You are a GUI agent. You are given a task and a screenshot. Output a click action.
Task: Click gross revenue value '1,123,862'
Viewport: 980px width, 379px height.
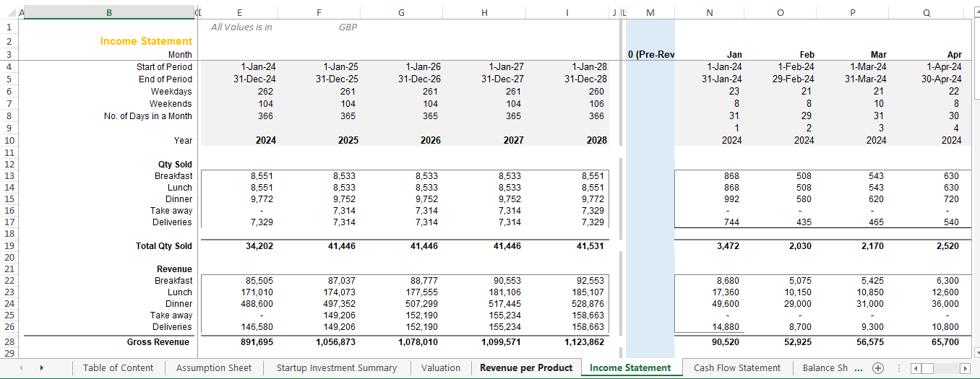[585, 342]
